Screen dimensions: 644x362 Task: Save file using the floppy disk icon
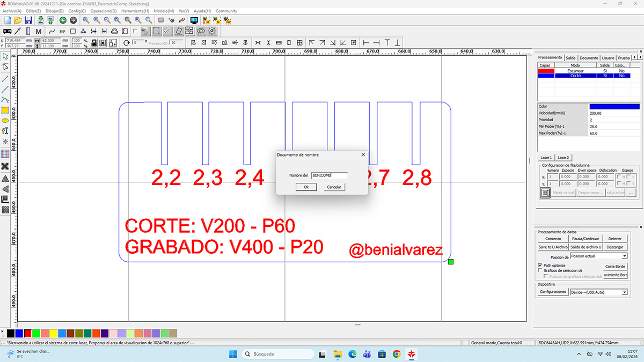tap(28, 20)
